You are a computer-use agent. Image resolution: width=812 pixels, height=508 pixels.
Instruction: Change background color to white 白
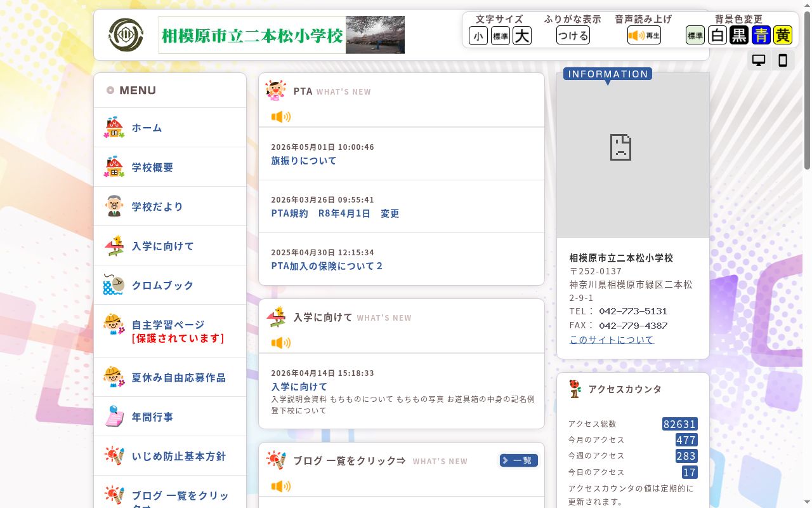pos(717,35)
